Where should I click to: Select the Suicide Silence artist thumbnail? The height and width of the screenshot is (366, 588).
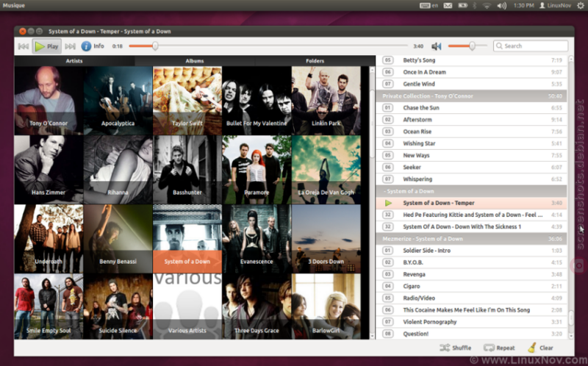pos(118,306)
